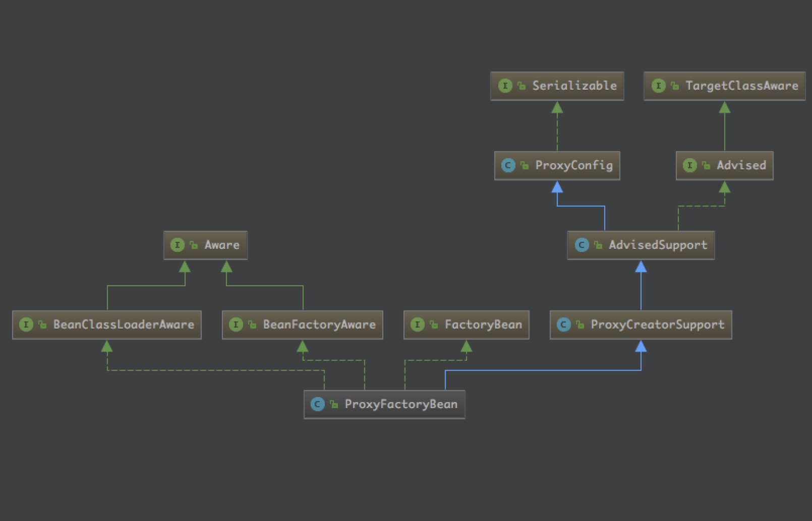Screen dimensions: 812x521
Task: Select the Aware interface node
Action: click(206, 245)
